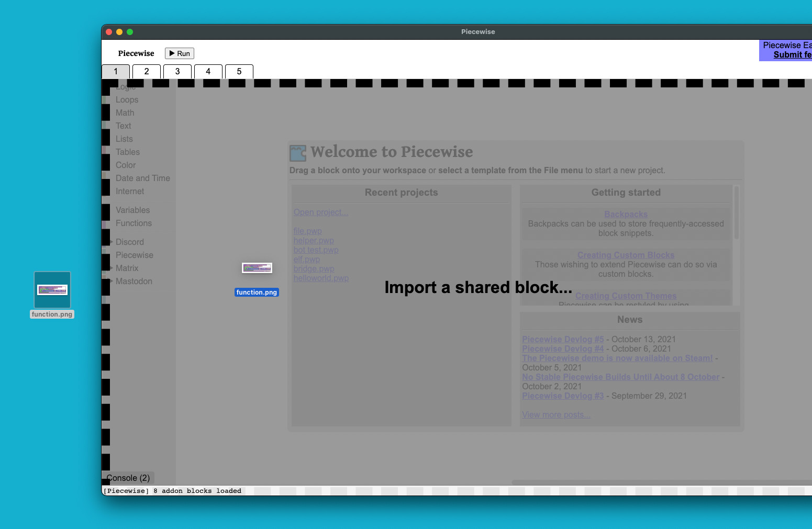Switch to workspace tab 3
The image size is (812, 529).
pyautogui.click(x=177, y=71)
